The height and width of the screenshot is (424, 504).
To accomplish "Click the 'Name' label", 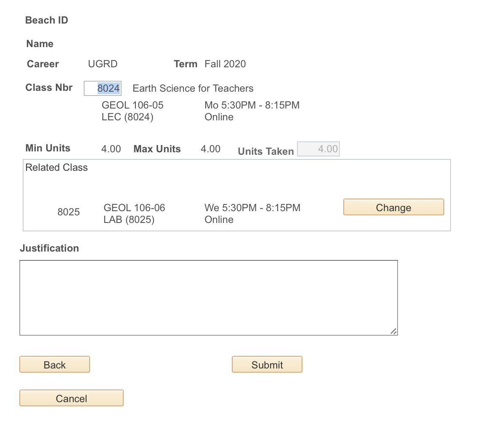I will pos(40,44).
